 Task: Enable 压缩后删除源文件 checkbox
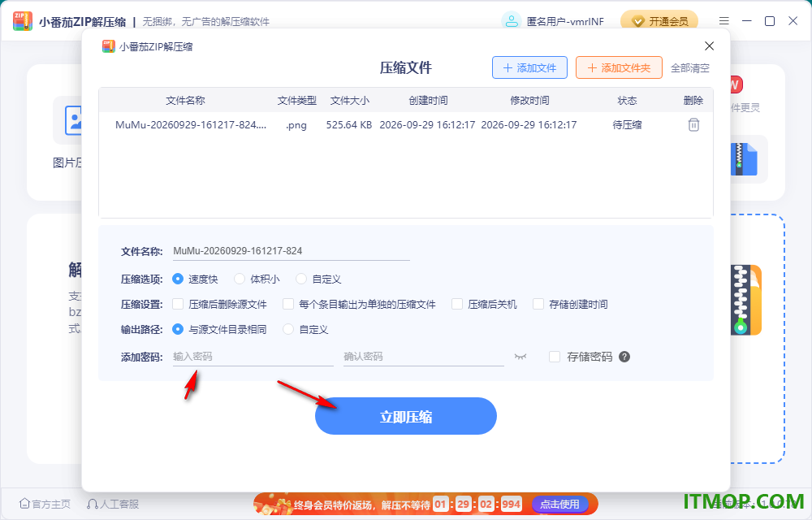(178, 304)
